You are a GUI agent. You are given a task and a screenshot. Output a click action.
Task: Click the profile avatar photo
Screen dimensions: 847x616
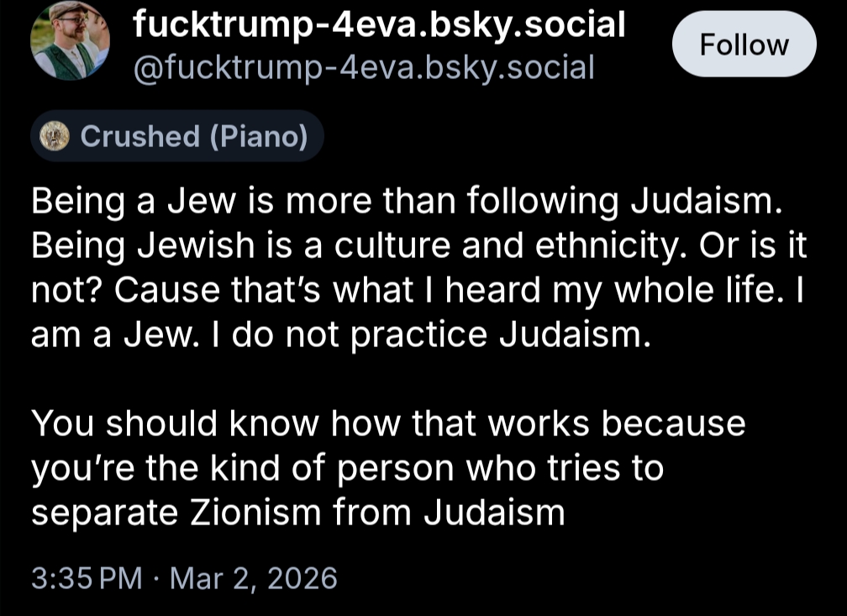click(x=70, y=41)
